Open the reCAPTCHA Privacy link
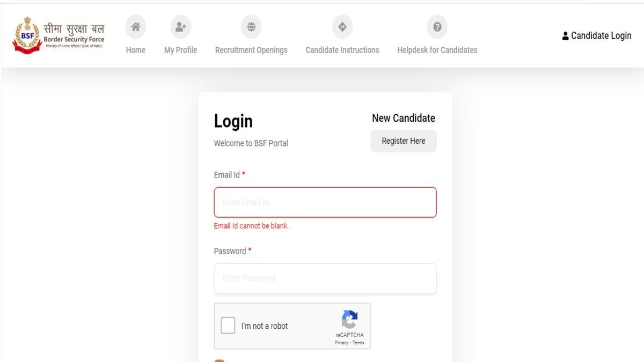The image size is (644, 362). (x=341, y=343)
